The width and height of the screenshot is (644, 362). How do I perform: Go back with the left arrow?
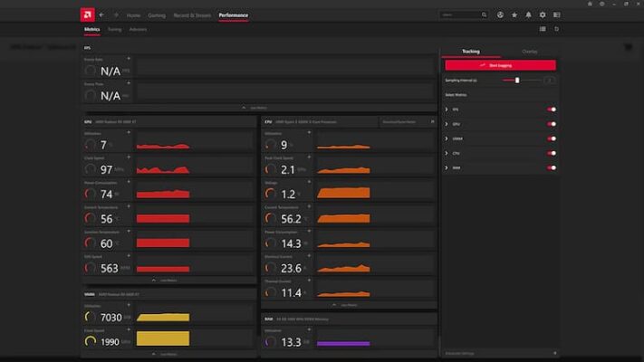point(101,14)
